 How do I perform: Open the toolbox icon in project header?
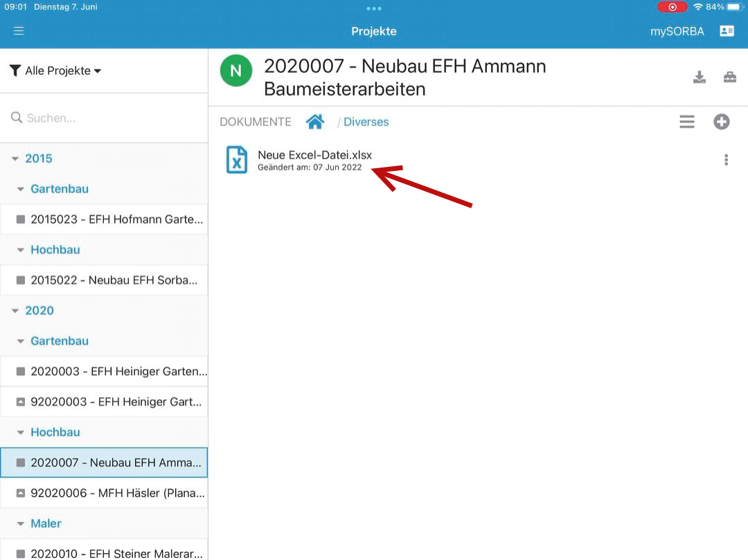730,77
